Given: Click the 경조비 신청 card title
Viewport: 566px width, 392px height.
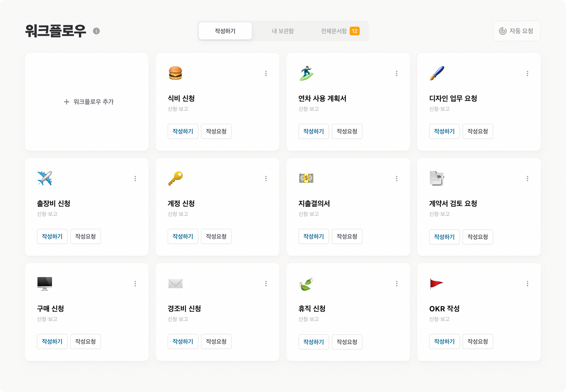Looking at the screenshot, I should pos(184,309).
